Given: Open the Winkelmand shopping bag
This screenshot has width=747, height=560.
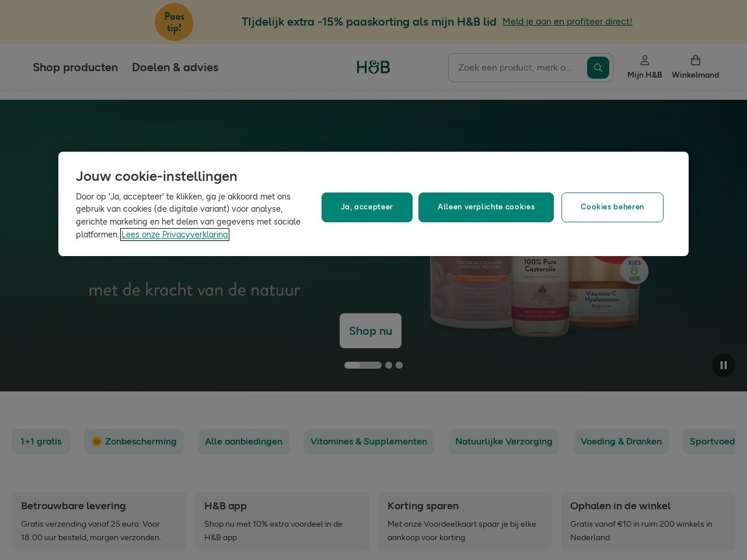Looking at the screenshot, I should pyautogui.click(x=695, y=67).
